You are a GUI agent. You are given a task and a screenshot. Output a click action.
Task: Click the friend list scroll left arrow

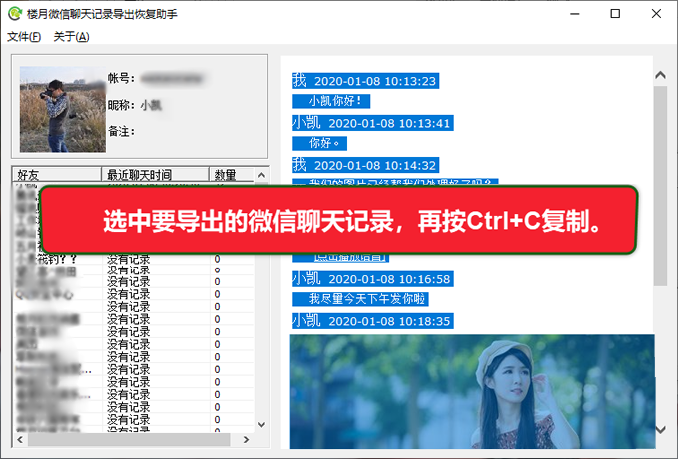(20, 440)
